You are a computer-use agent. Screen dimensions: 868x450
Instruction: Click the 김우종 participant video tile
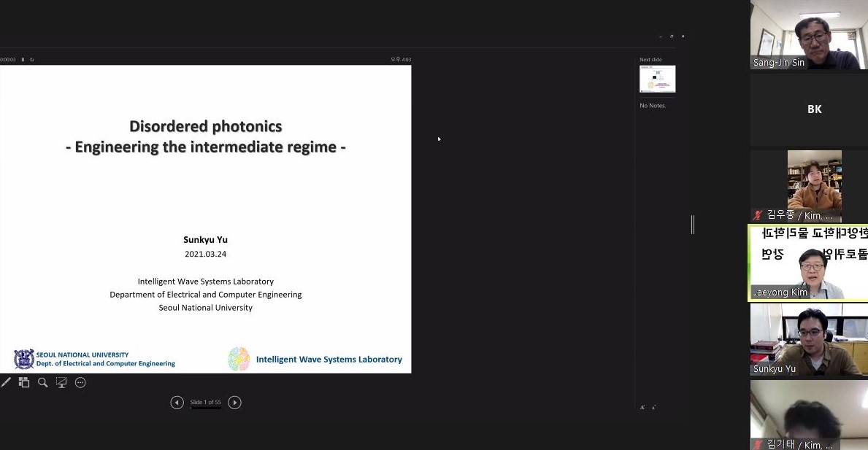pos(809,186)
